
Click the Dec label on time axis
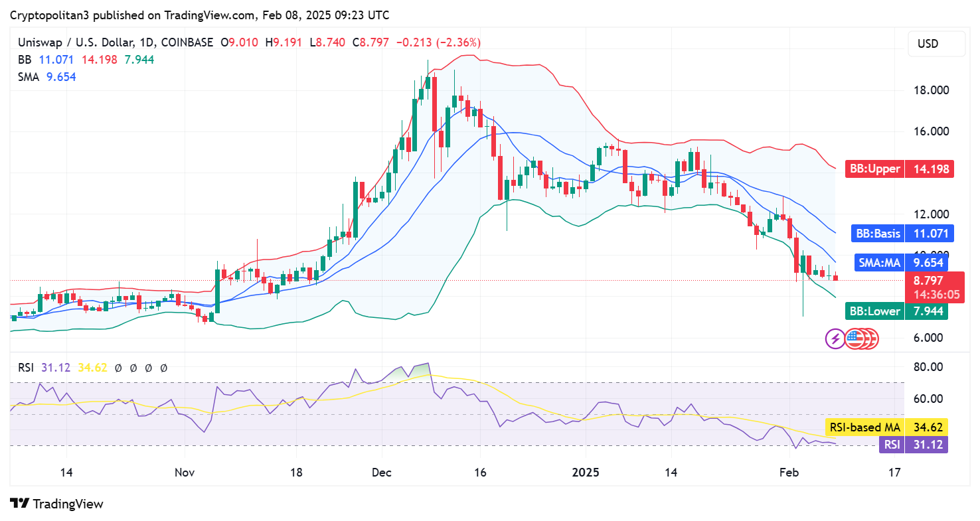tap(382, 473)
